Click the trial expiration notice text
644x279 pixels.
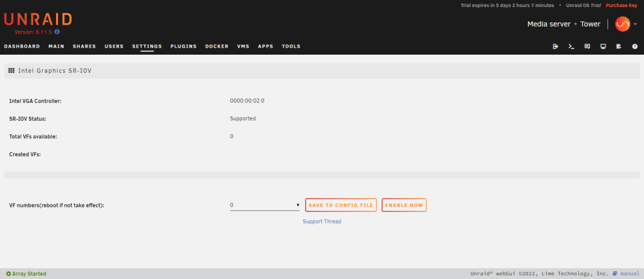(507, 5)
